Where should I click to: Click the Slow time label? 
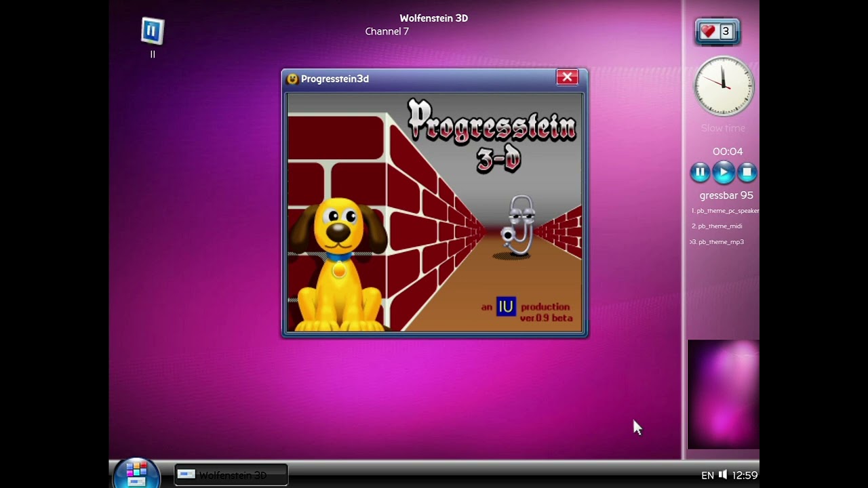(x=723, y=128)
